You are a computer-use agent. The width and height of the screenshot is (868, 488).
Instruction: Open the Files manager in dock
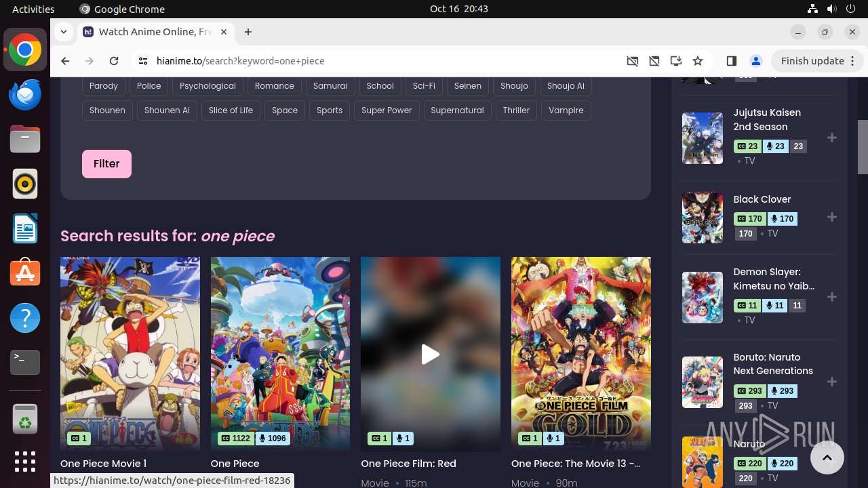click(25, 140)
